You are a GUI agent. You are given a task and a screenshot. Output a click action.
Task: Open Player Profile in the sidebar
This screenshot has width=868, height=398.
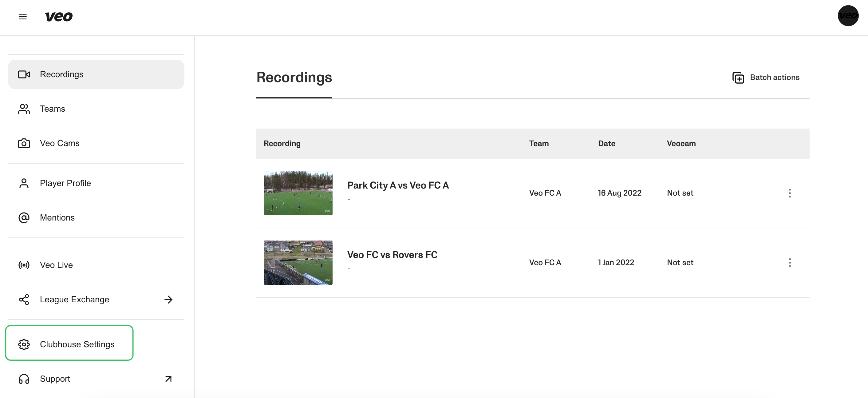(65, 183)
